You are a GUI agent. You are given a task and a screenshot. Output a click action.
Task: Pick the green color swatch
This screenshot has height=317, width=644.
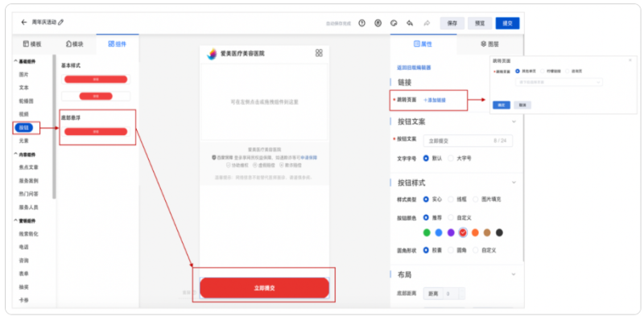[x=427, y=233]
